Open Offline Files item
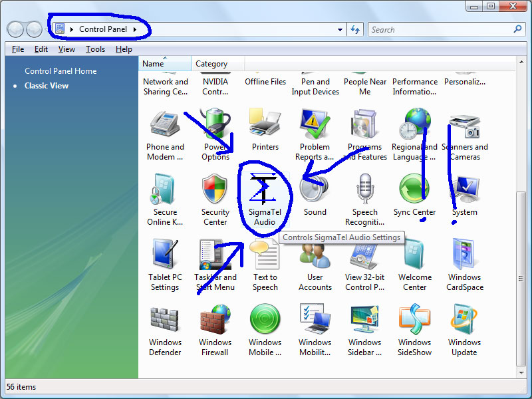 tap(265, 80)
